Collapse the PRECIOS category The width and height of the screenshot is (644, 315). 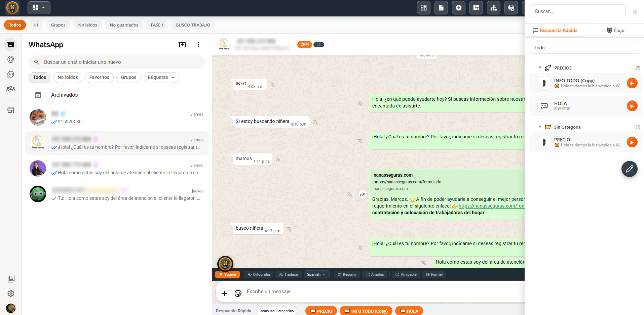coord(540,68)
